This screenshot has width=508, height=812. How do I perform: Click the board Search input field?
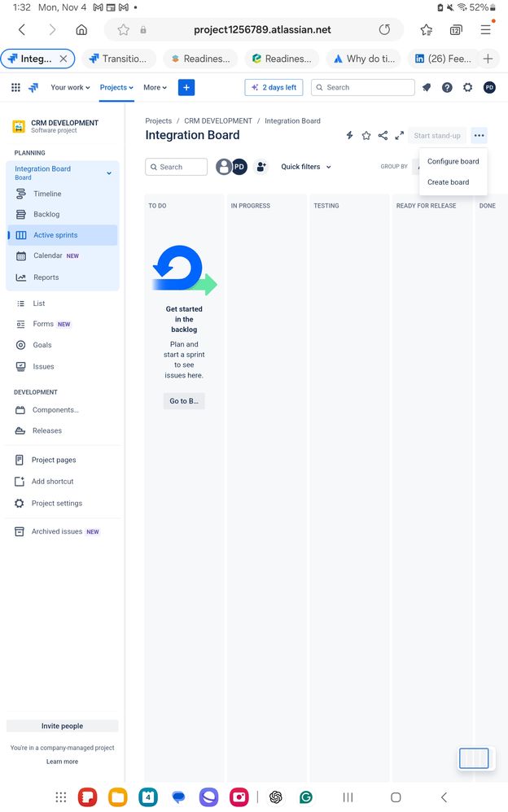click(176, 167)
